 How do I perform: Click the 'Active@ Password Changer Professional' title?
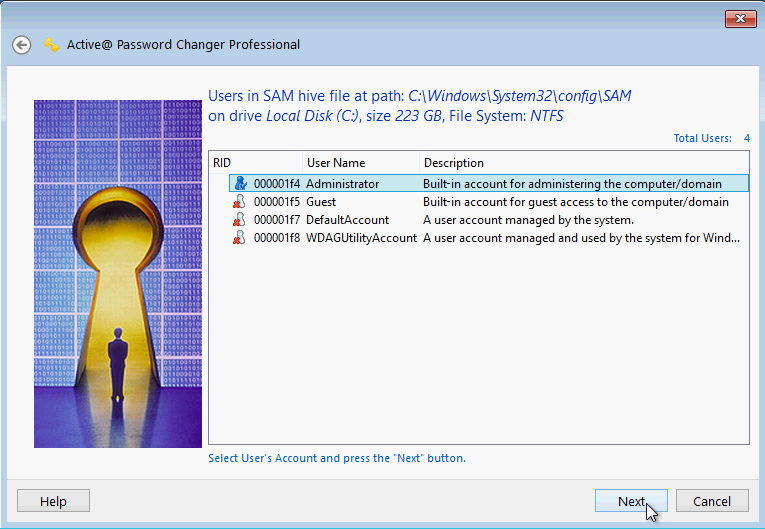coord(183,45)
